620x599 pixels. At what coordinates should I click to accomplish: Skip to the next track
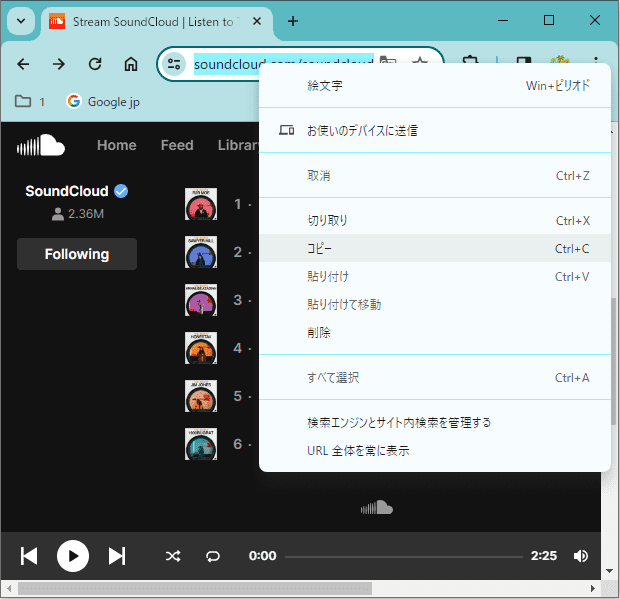(x=117, y=556)
